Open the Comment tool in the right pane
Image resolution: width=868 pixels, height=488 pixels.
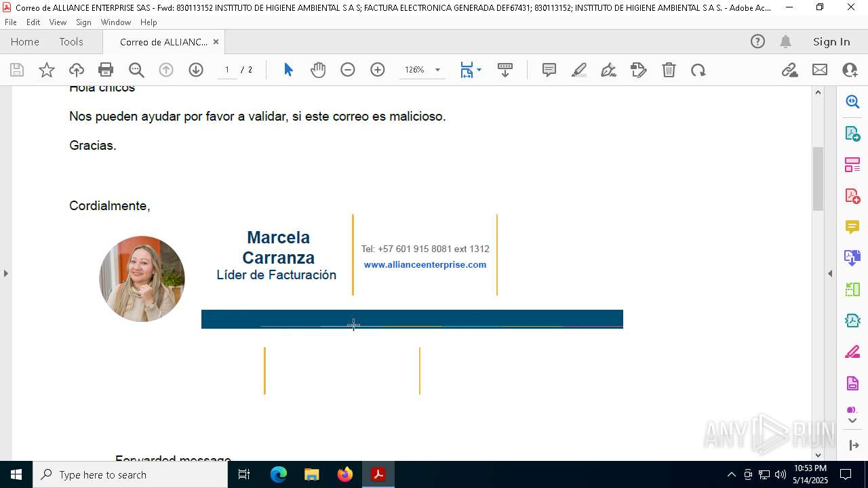[x=852, y=227]
